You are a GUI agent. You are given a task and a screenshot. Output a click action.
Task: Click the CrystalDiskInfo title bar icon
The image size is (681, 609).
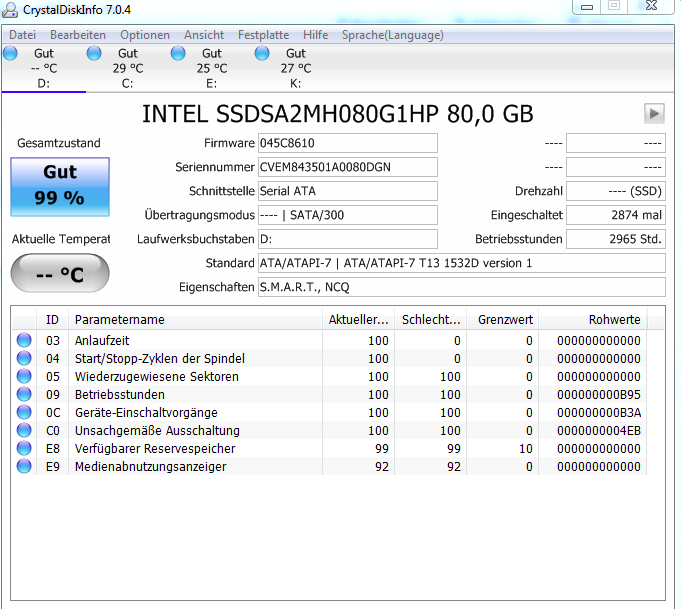click(x=10, y=10)
